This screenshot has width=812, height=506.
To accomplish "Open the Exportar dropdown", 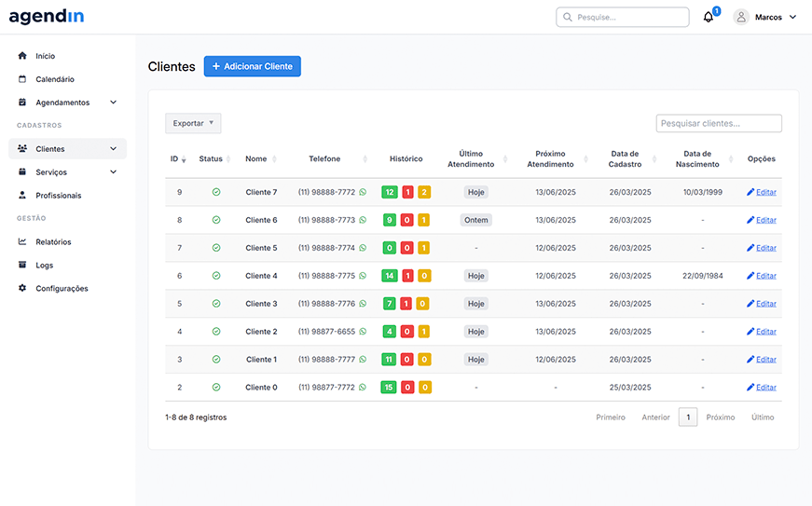I will (193, 123).
